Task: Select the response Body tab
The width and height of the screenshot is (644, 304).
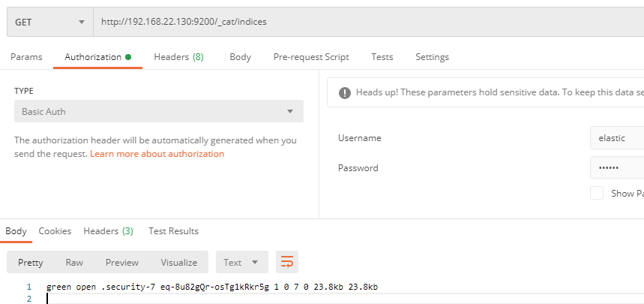Action: [16, 231]
